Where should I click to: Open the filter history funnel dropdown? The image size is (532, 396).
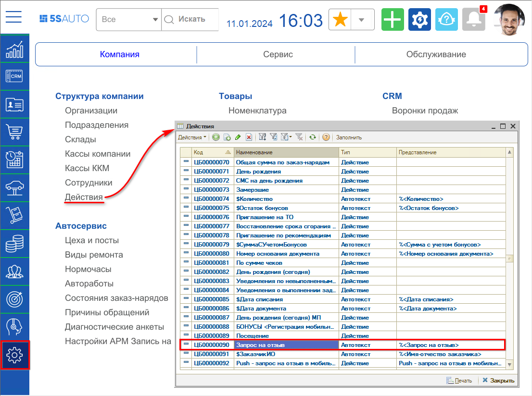pos(286,137)
